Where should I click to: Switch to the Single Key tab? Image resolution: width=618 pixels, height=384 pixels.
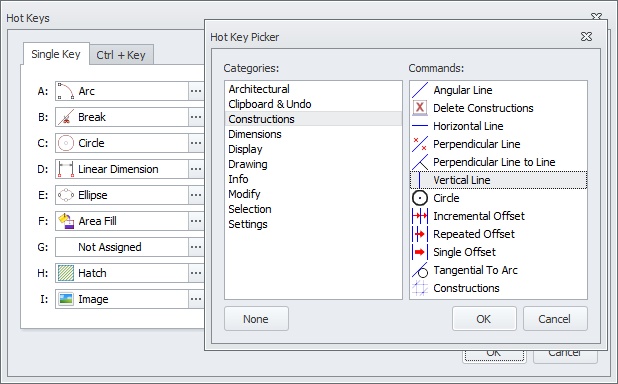(x=56, y=54)
